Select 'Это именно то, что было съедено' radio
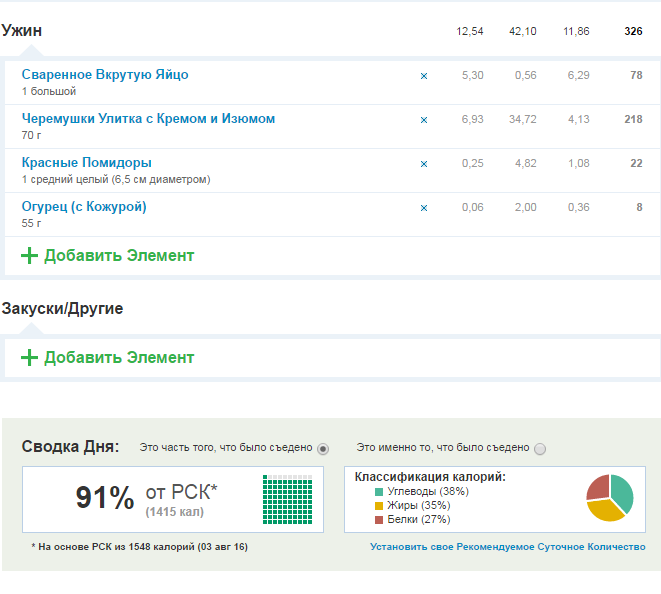Image resolution: width=661 pixels, height=594 pixels. coord(540,449)
